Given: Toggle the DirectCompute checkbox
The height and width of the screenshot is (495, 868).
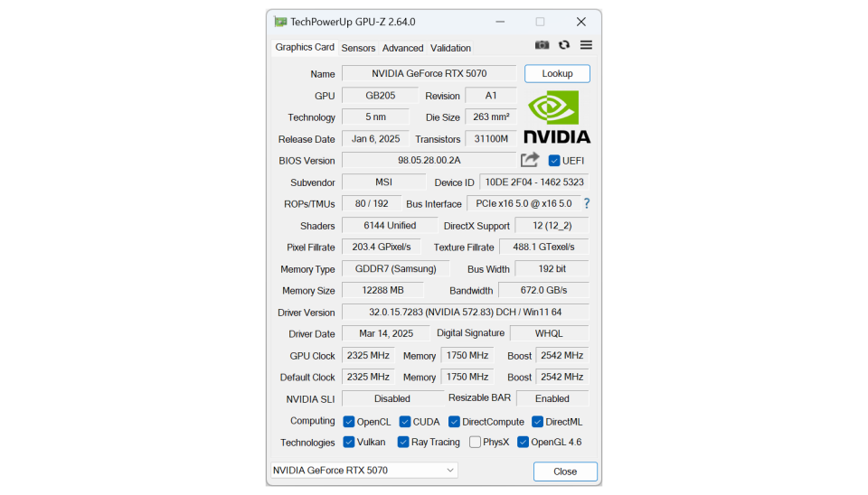Looking at the screenshot, I should [455, 422].
